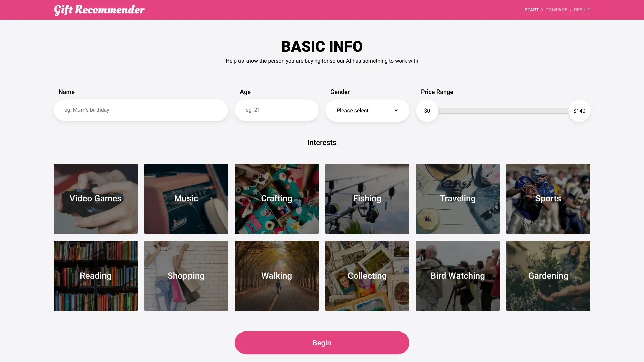Open the Please select Gender menu
This screenshot has height=362, width=644.
[367, 110]
